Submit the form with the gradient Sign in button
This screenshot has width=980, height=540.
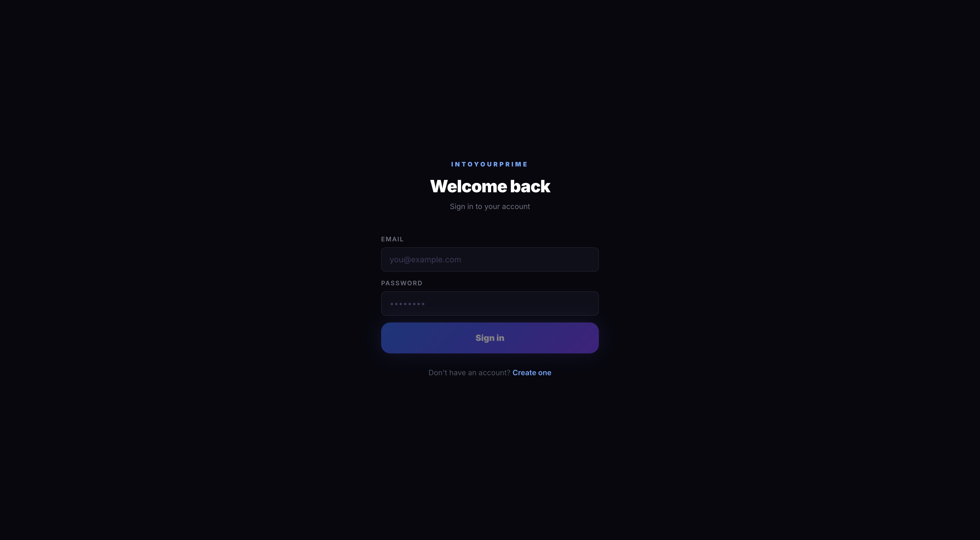tap(490, 338)
